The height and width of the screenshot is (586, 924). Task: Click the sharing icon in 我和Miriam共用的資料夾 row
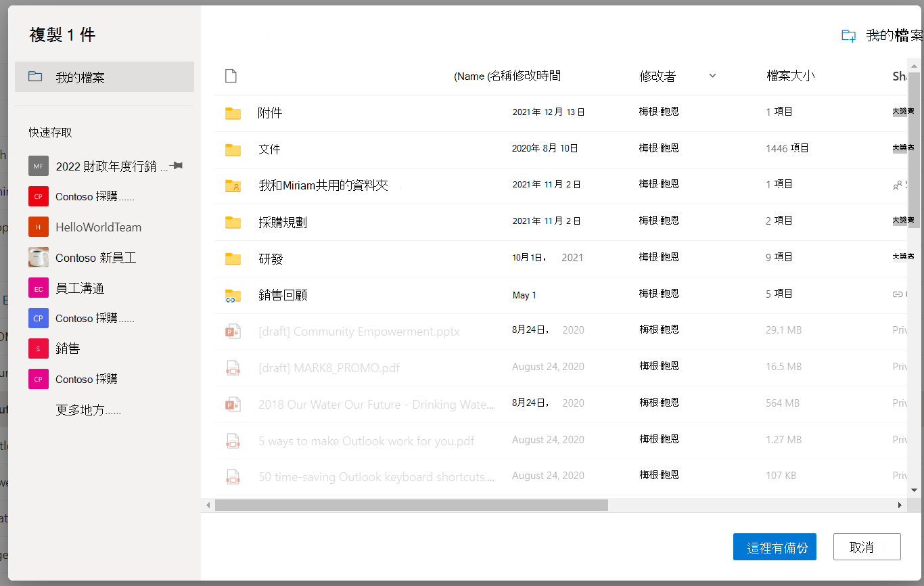point(897,185)
